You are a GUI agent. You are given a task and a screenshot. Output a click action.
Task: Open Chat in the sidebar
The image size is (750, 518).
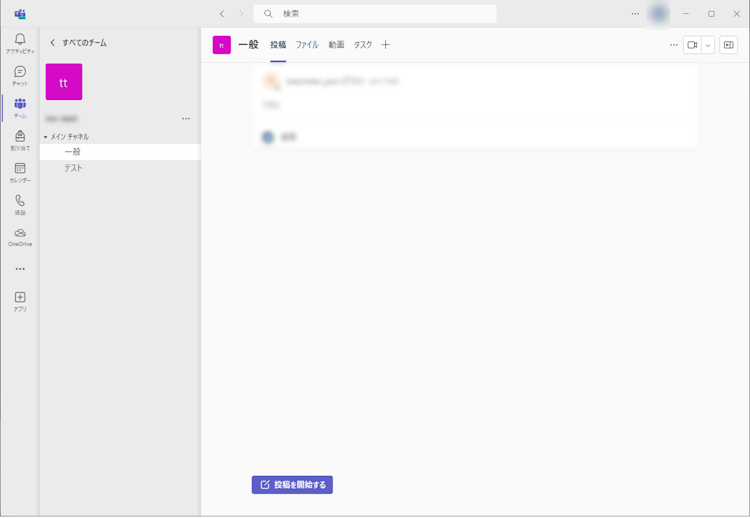point(20,75)
